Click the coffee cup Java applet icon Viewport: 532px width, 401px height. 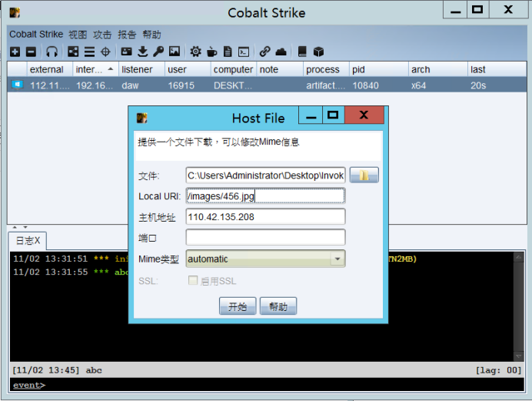(211, 52)
